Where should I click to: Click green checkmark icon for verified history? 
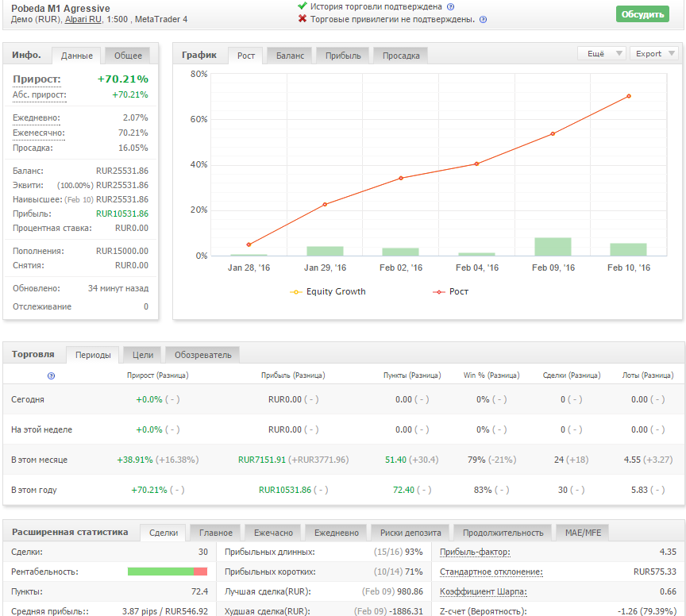pyautogui.click(x=302, y=6)
